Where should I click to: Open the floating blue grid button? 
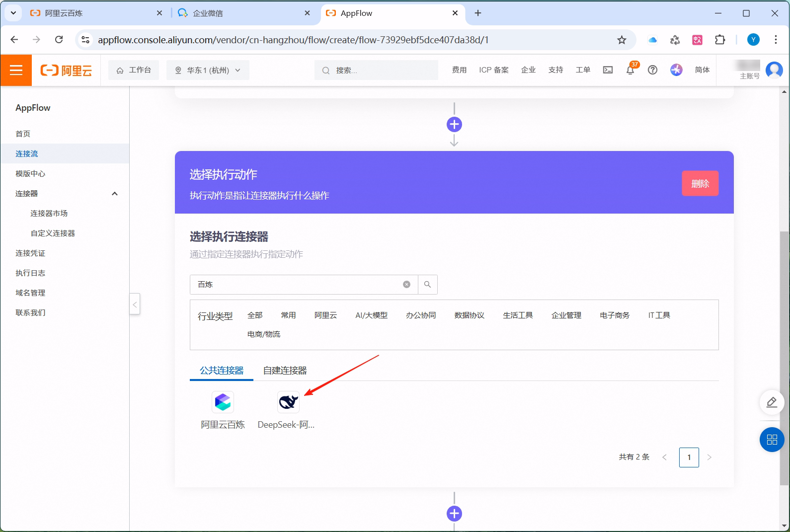(772, 440)
